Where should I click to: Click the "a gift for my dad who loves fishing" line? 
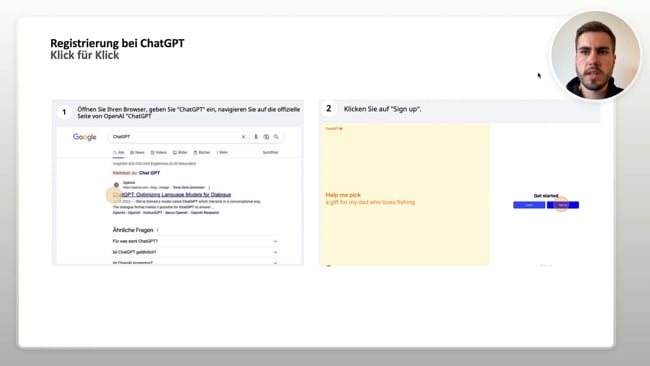tap(370, 202)
